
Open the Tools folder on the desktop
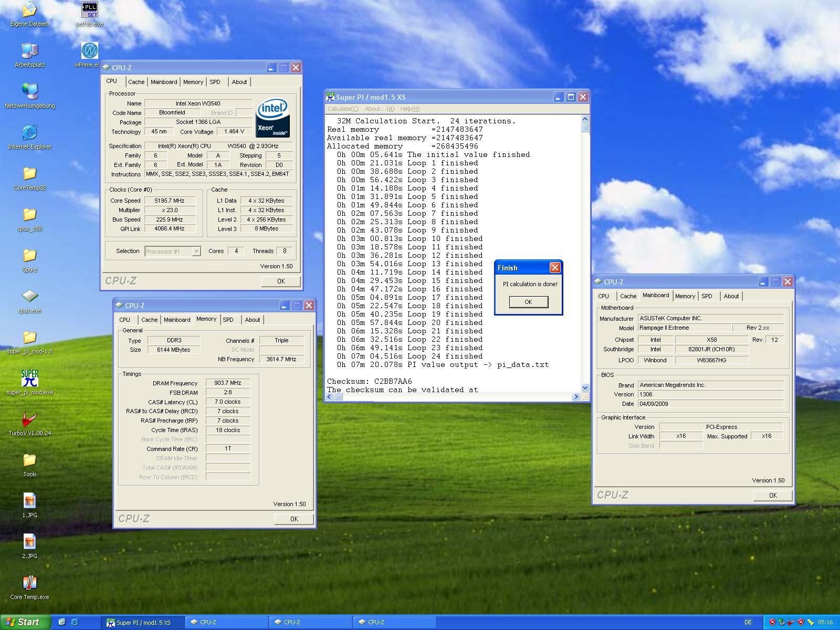click(29, 464)
